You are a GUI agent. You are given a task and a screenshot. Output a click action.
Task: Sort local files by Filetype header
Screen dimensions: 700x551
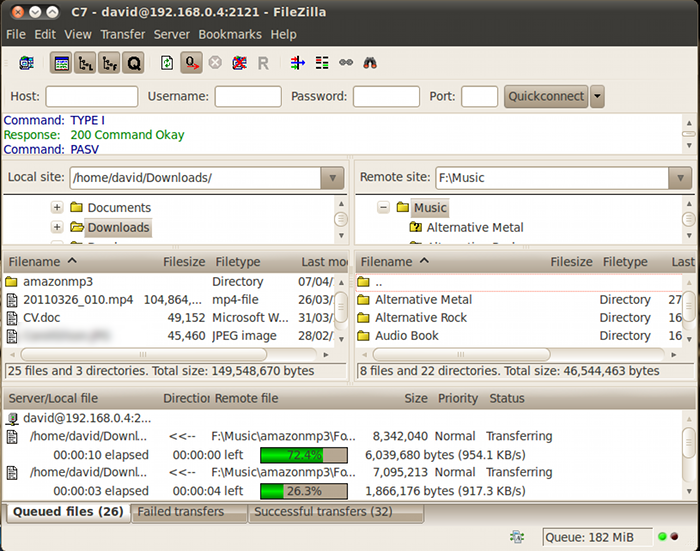coord(238,262)
